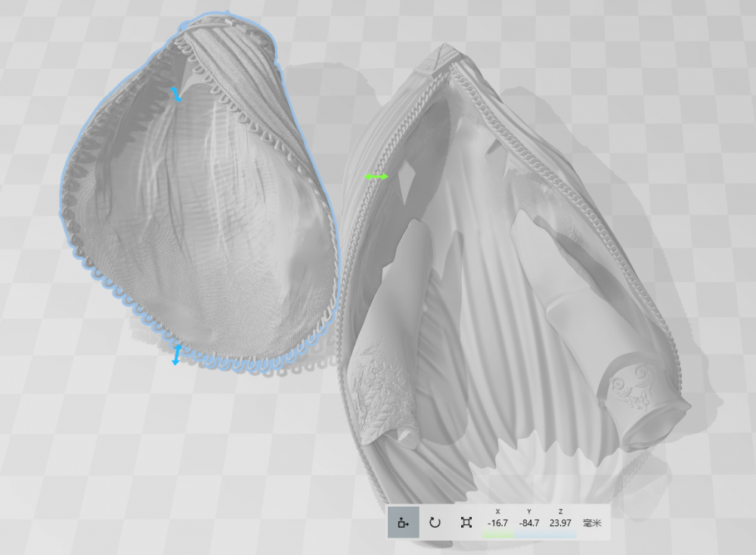Click the 毫米 units label

(592, 523)
